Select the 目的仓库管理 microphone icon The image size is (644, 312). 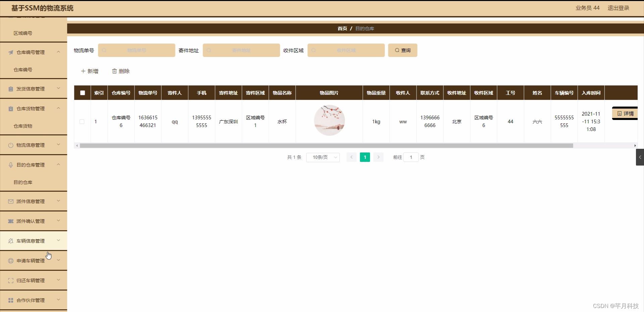[x=10, y=165]
